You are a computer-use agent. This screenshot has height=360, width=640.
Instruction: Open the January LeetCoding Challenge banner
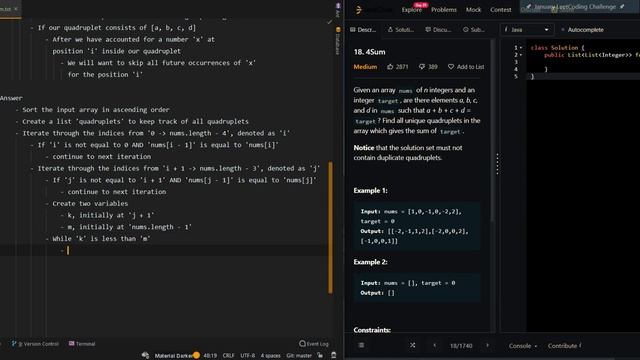point(575,7)
